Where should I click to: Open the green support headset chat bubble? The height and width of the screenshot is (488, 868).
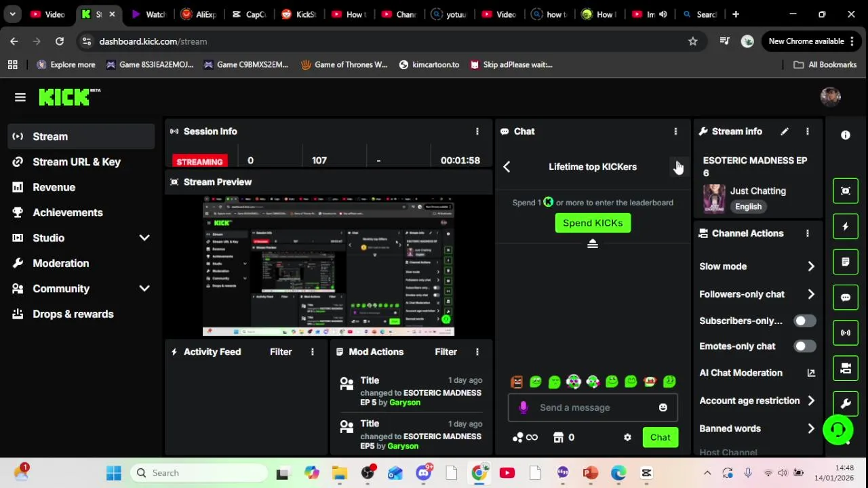coord(838,429)
